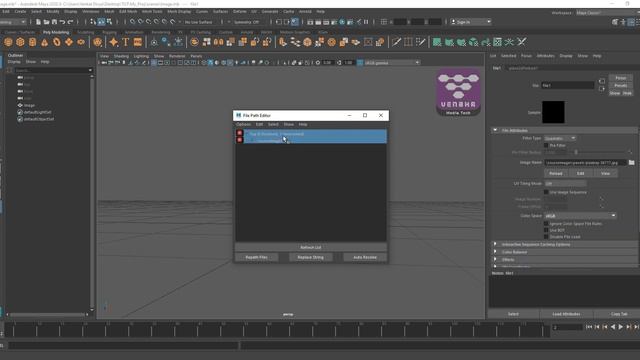Screen dimensions: 640x360
Task: Click the play forward button on the timeline
Action: pyautogui.click(x=621, y=327)
